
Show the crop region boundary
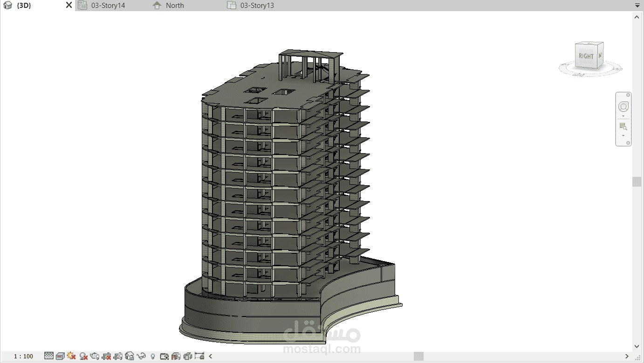(x=118, y=356)
